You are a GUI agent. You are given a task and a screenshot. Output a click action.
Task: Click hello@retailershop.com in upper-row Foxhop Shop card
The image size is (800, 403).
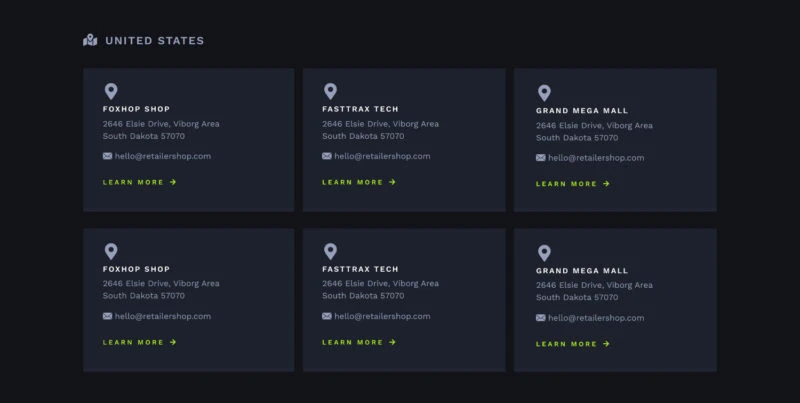point(163,156)
